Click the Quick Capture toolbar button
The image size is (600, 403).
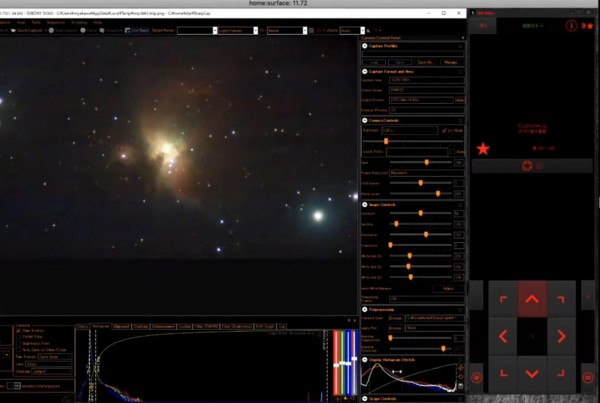(x=27, y=30)
